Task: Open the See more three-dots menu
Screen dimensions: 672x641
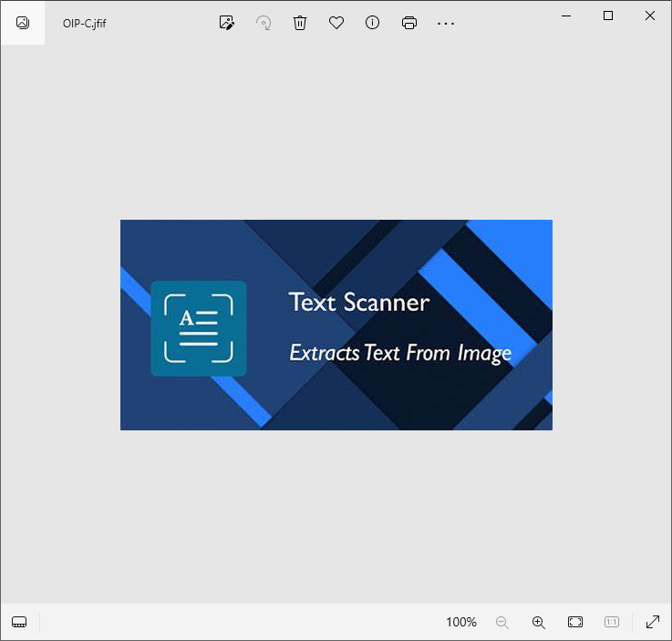Action: point(445,23)
